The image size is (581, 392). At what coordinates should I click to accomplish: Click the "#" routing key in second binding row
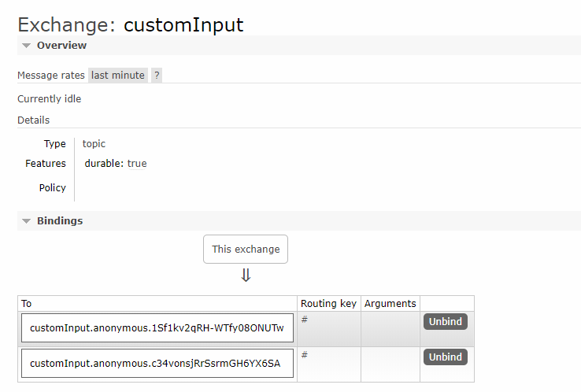pos(304,354)
